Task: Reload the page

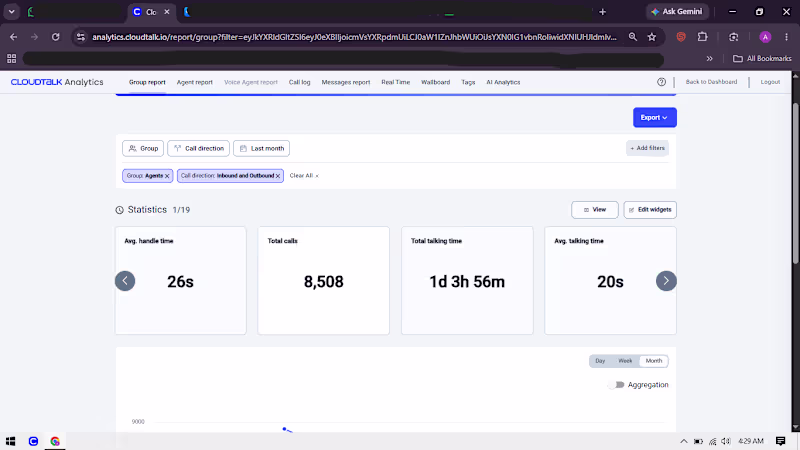Action: click(56, 37)
